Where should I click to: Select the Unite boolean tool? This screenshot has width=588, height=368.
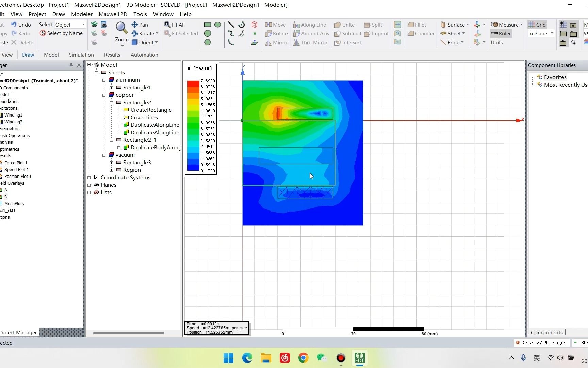pyautogui.click(x=344, y=25)
